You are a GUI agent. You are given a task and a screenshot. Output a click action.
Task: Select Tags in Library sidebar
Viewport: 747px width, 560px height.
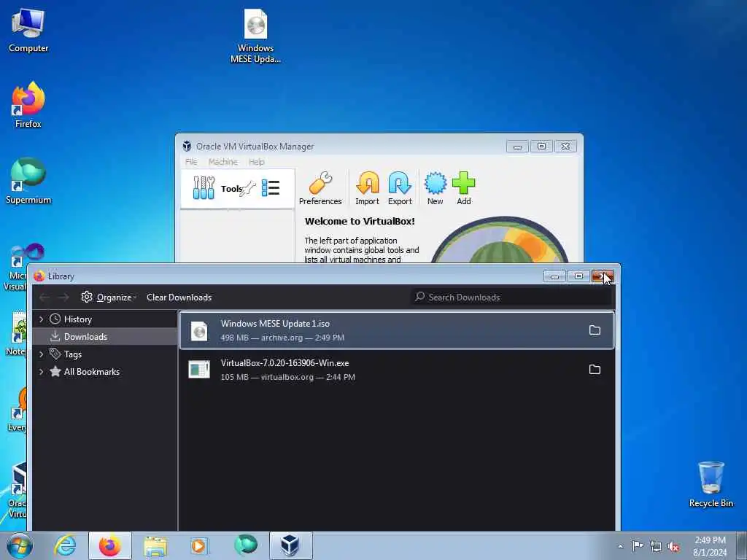105,354
